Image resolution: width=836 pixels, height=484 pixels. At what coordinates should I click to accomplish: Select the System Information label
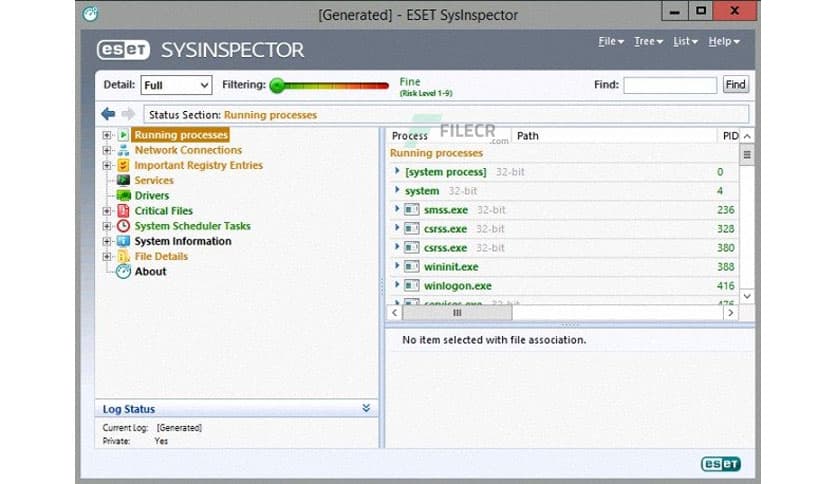[x=183, y=241]
